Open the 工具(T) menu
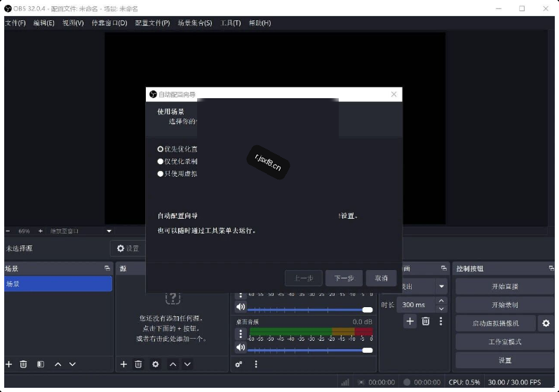 230,23
